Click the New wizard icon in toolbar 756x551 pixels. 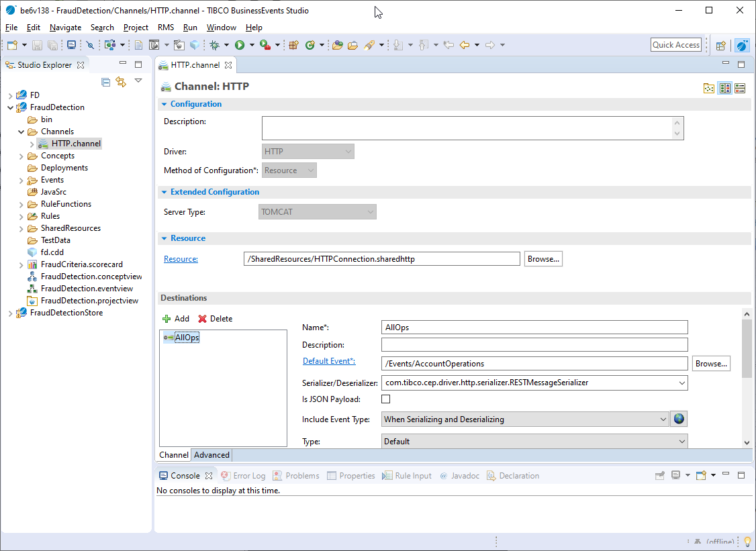coord(12,45)
